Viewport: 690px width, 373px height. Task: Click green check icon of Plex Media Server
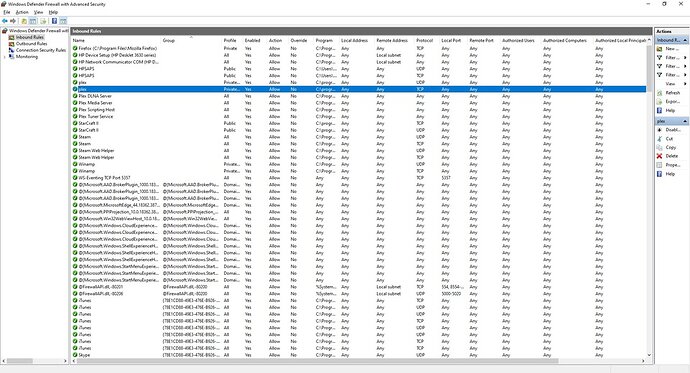(75, 103)
